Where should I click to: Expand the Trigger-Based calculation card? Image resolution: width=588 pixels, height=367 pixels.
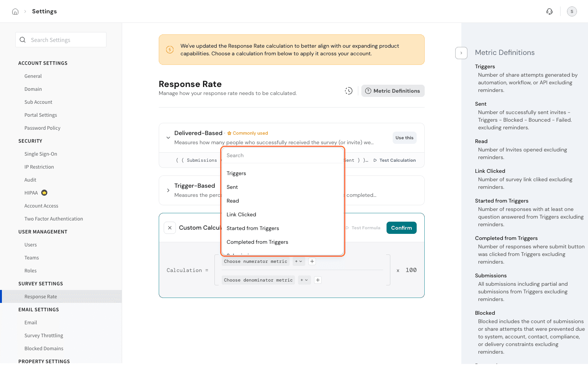point(168,190)
